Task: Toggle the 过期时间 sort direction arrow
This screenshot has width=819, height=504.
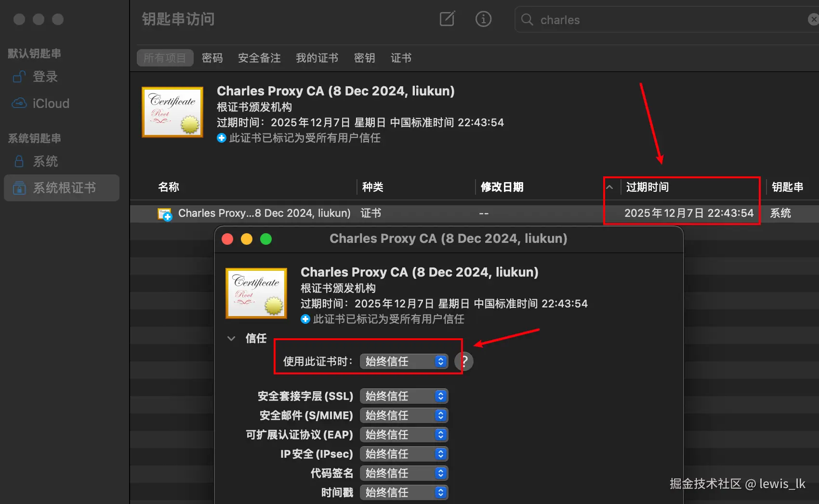Action: pos(609,187)
